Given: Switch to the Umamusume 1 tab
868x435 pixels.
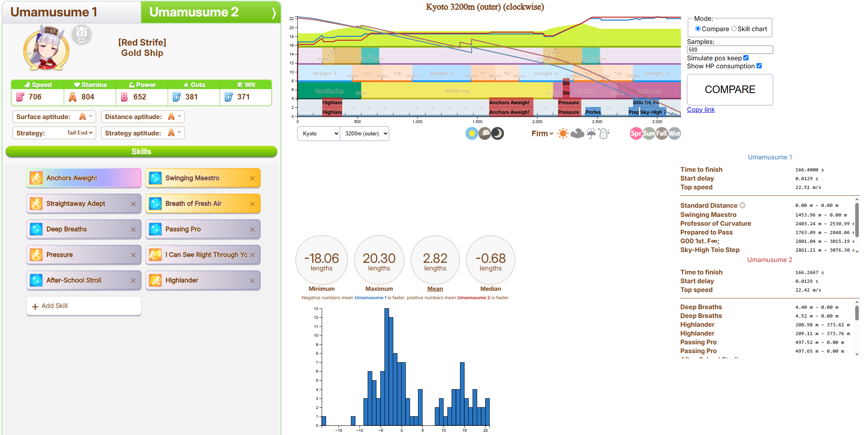Looking at the screenshot, I should [x=72, y=12].
